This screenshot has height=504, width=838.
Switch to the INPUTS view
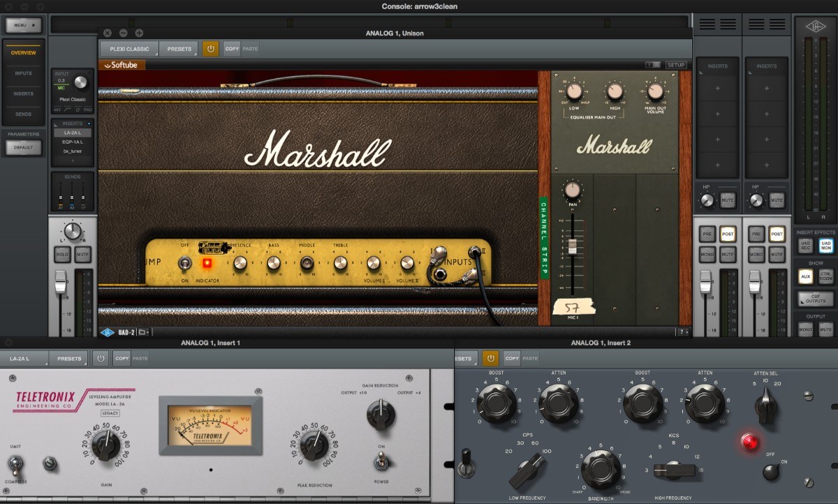click(x=23, y=73)
